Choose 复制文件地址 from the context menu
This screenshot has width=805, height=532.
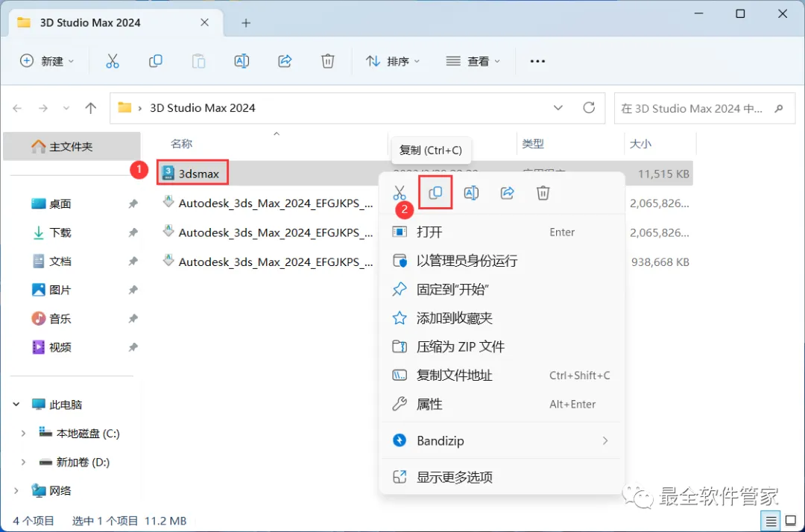pos(502,376)
